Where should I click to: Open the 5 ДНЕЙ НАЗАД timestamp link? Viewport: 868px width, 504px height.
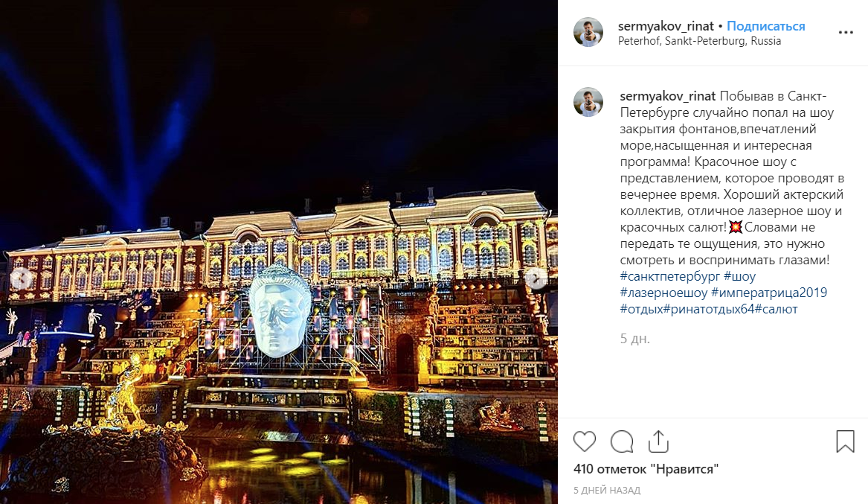tap(607, 490)
